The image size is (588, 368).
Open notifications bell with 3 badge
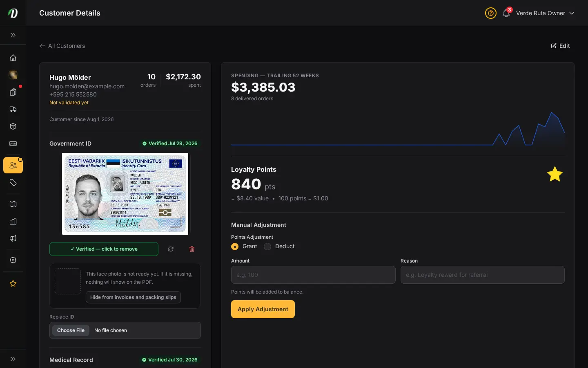pyautogui.click(x=507, y=13)
